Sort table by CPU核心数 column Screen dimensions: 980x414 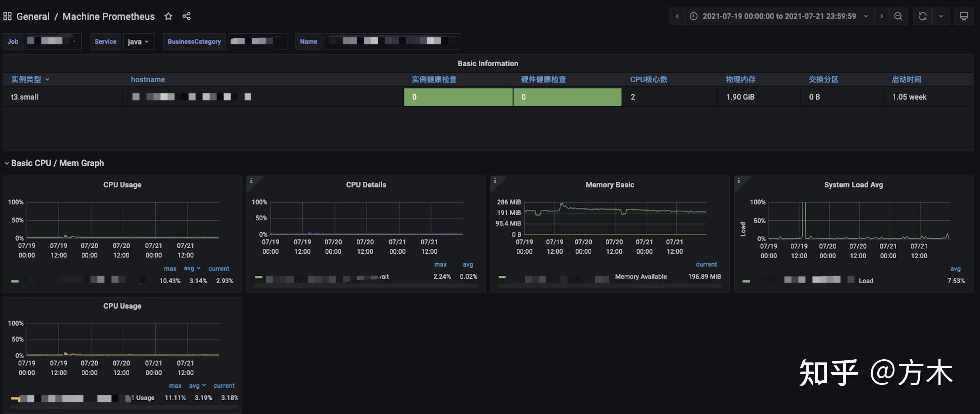tap(649, 79)
